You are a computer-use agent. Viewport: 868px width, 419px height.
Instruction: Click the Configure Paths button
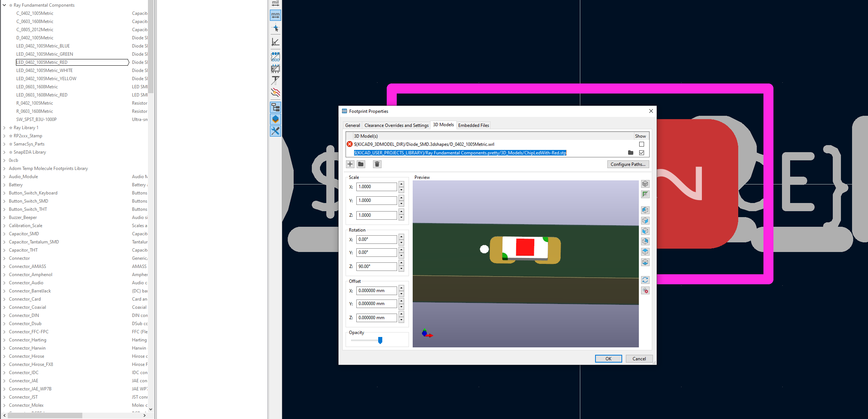click(628, 164)
